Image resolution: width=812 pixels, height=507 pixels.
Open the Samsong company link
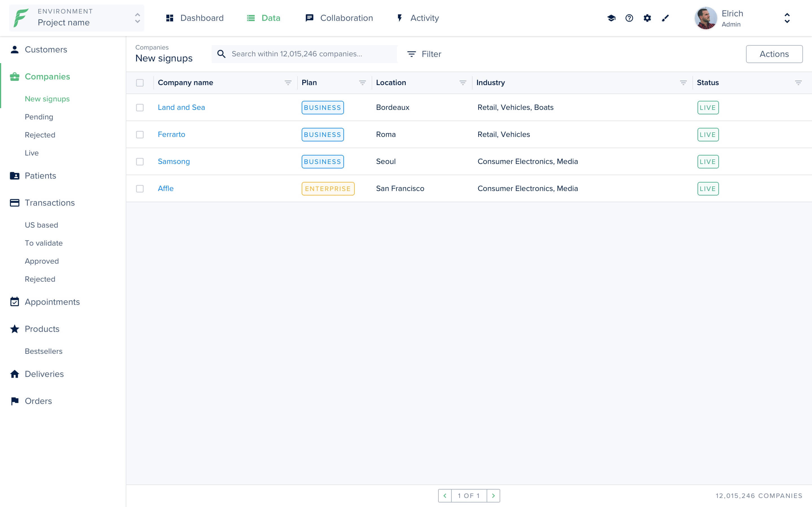coord(174,162)
